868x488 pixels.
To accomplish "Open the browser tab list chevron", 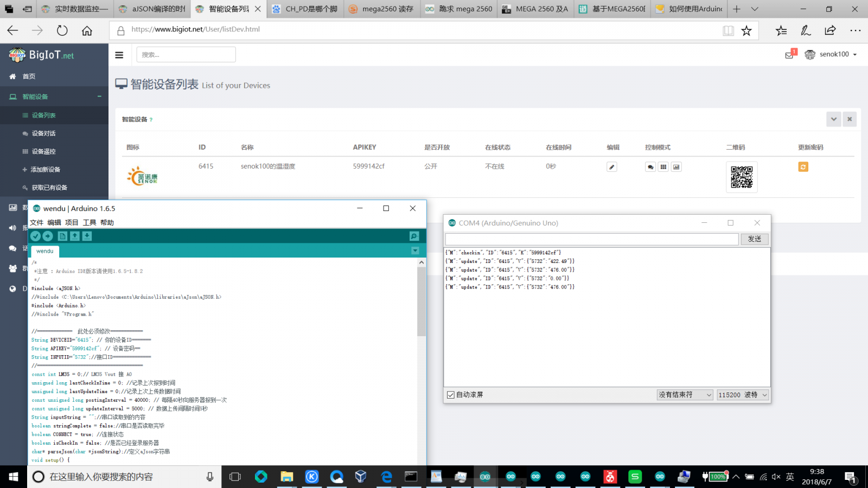I will coord(755,9).
